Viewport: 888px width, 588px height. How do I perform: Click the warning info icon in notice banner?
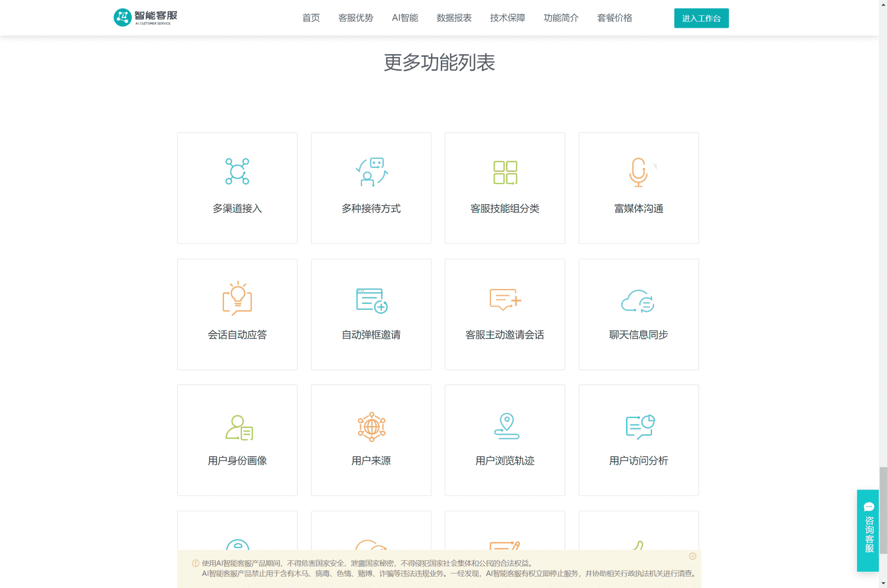point(196,563)
